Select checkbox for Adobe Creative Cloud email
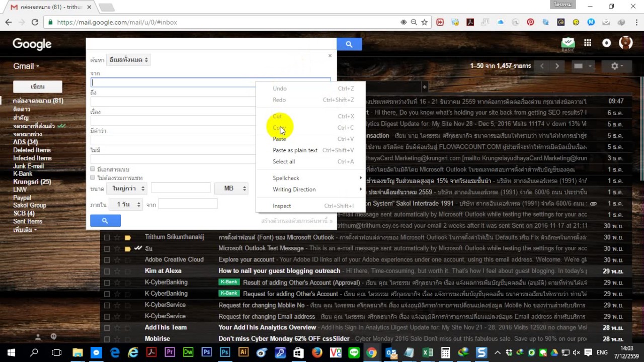 coord(107,260)
